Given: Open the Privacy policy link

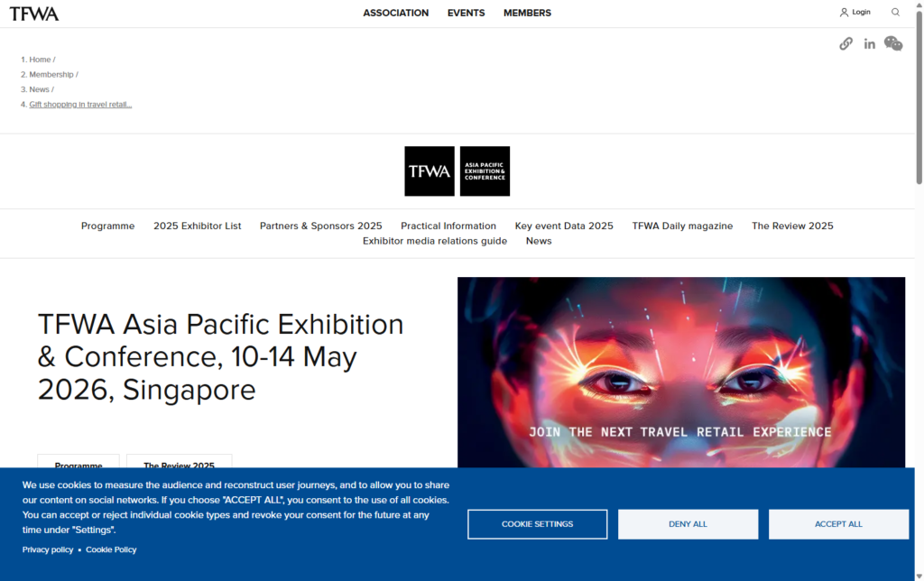Looking at the screenshot, I should [48, 549].
